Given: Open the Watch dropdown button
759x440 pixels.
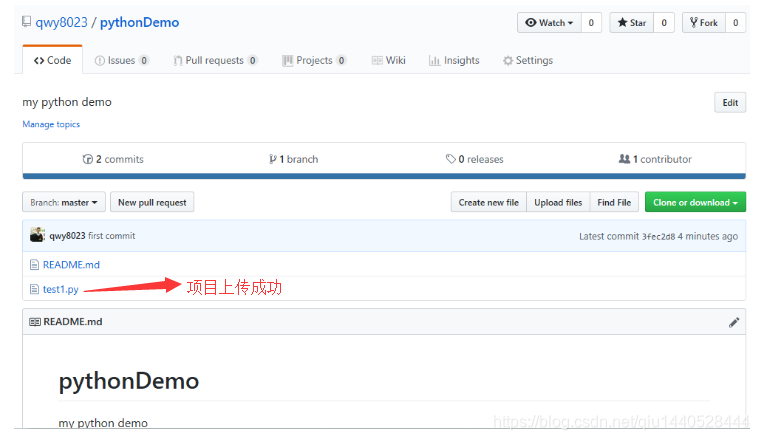Looking at the screenshot, I should click(549, 23).
